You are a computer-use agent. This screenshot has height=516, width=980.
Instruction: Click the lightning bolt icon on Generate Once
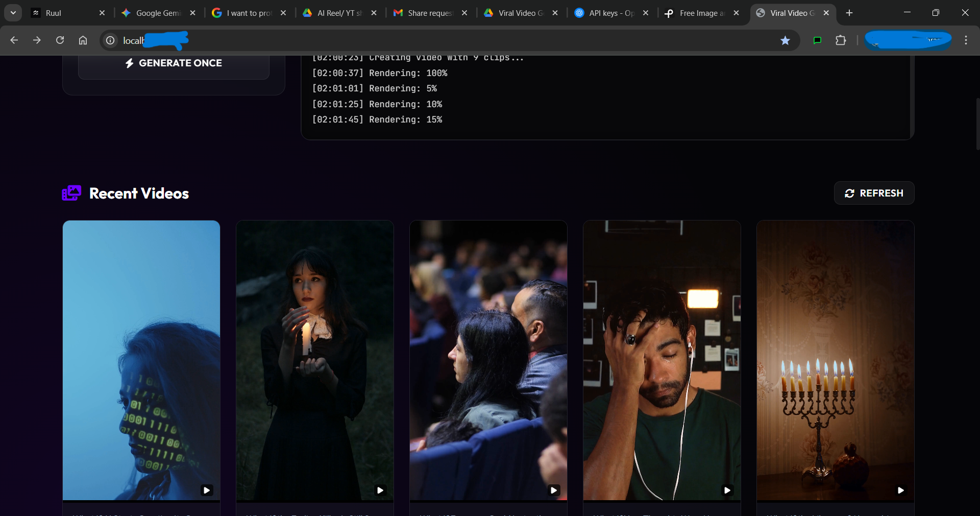pyautogui.click(x=130, y=63)
